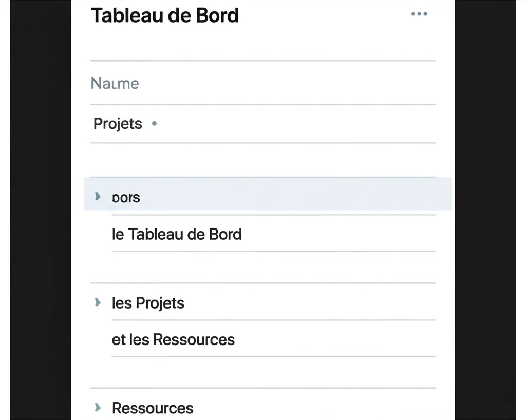
Task: Click the blank area beside "le Tableau de Bord"
Action: click(x=339, y=234)
